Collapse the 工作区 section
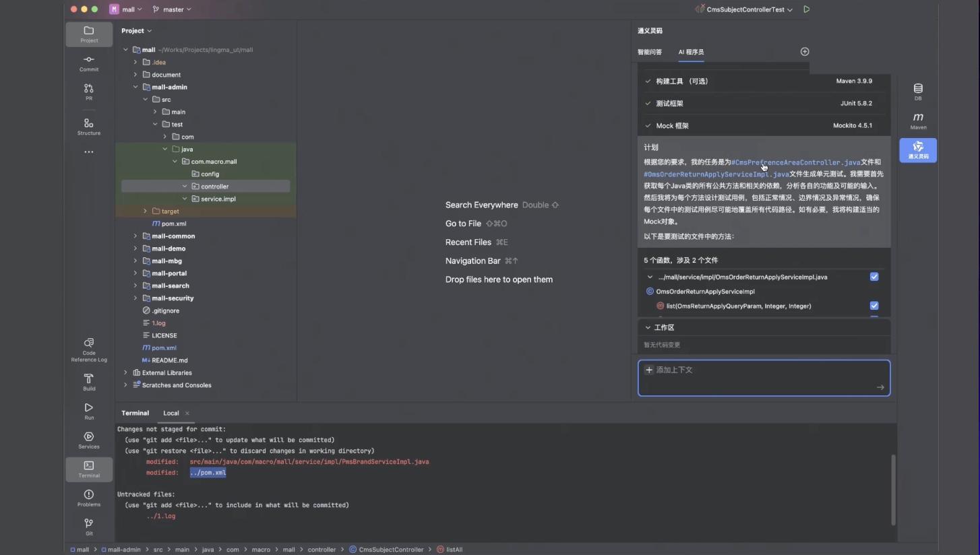Image resolution: width=980 pixels, height=555 pixels. click(648, 327)
